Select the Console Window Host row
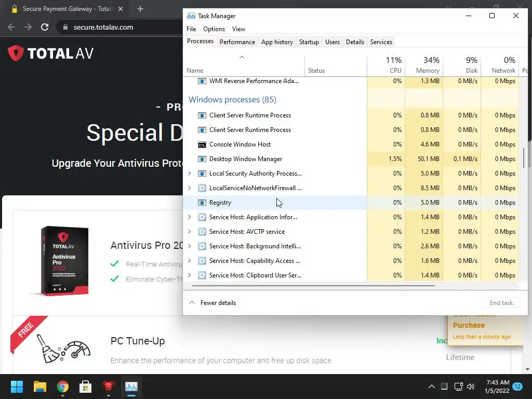The height and width of the screenshot is (399, 532). [351, 144]
